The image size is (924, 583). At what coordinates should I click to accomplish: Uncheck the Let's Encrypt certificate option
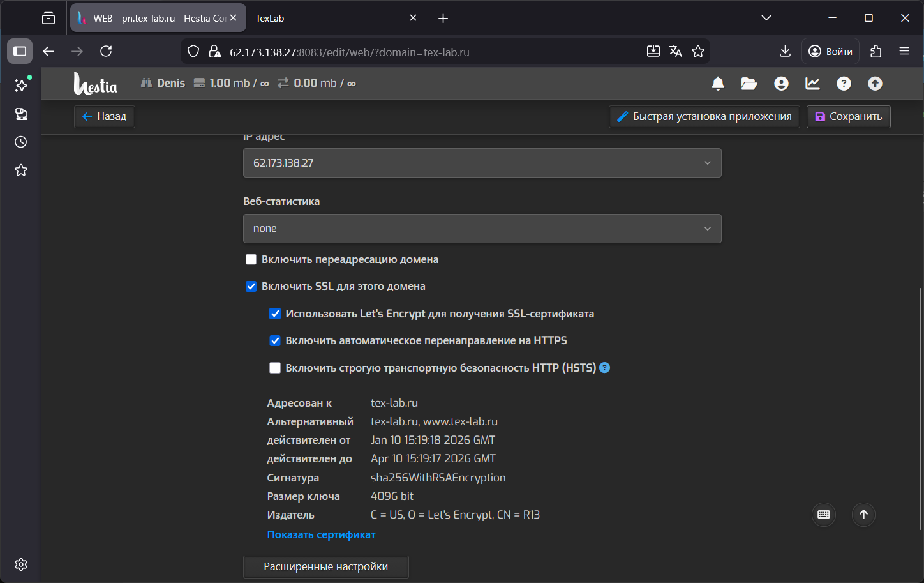(x=275, y=314)
